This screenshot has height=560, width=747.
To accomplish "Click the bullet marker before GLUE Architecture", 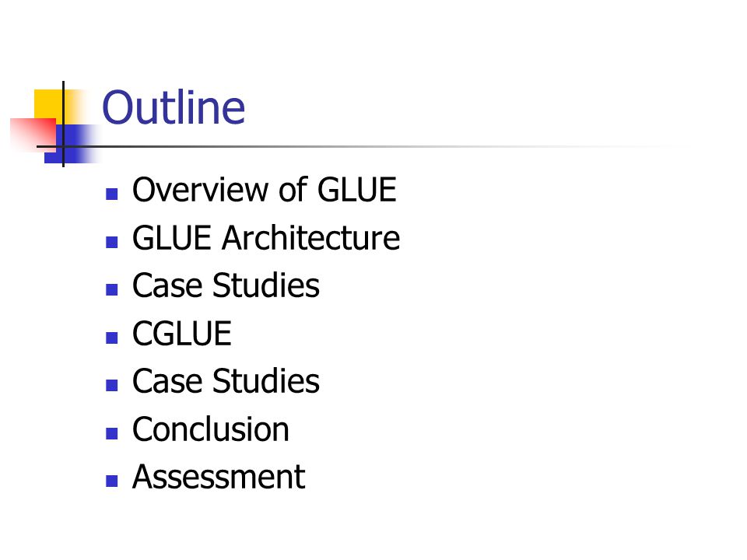I will [x=111, y=242].
